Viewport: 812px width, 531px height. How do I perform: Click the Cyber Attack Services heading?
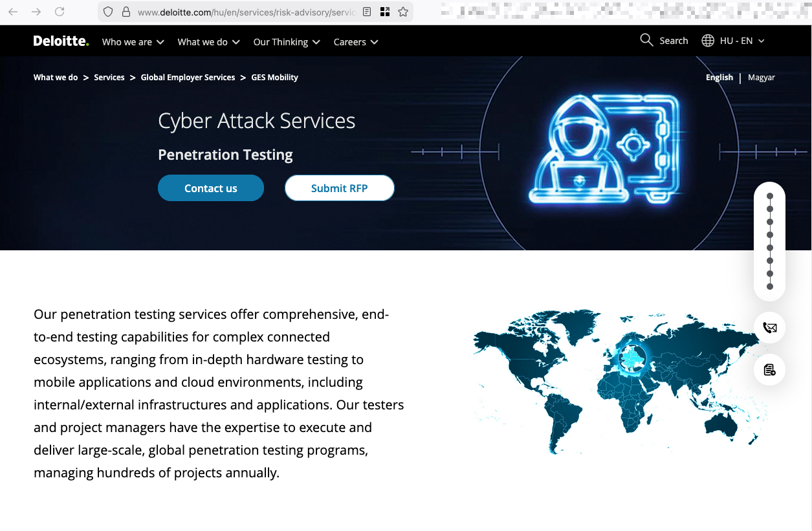pos(257,121)
